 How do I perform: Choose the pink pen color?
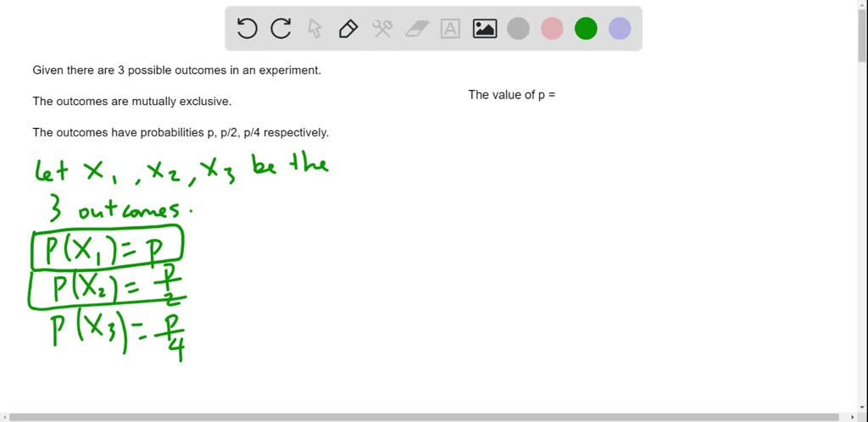pyautogui.click(x=552, y=28)
